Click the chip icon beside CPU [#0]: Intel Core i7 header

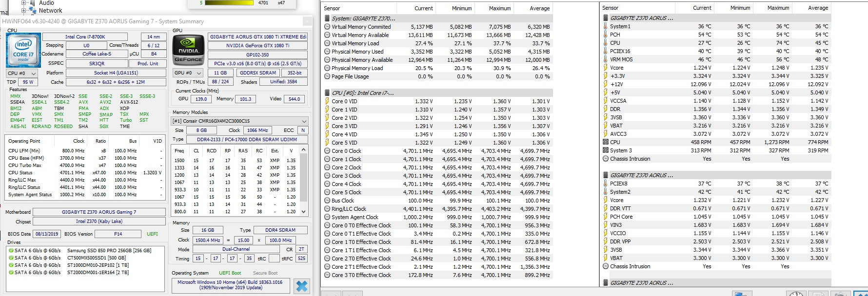coord(327,93)
